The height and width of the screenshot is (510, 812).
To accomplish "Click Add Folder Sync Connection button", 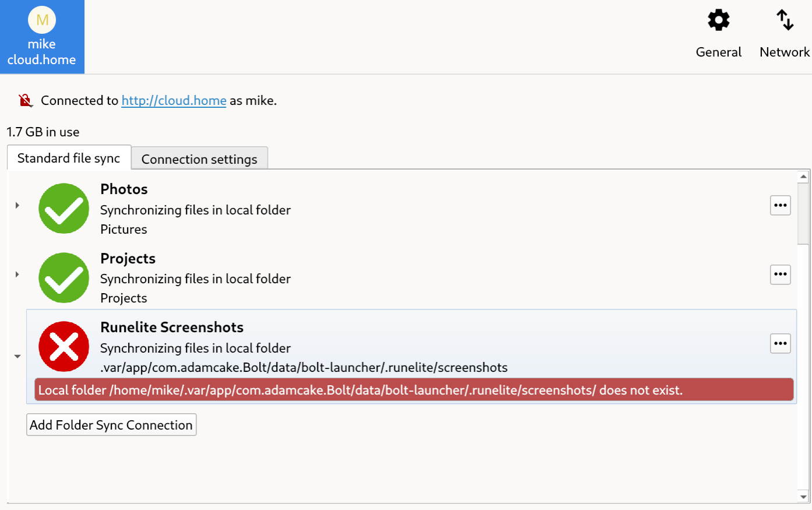I will click(x=111, y=425).
